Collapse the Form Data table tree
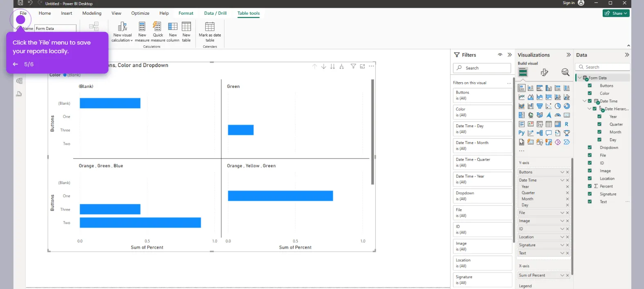This screenshot has height=289, width=644. [x=579, y=78]
